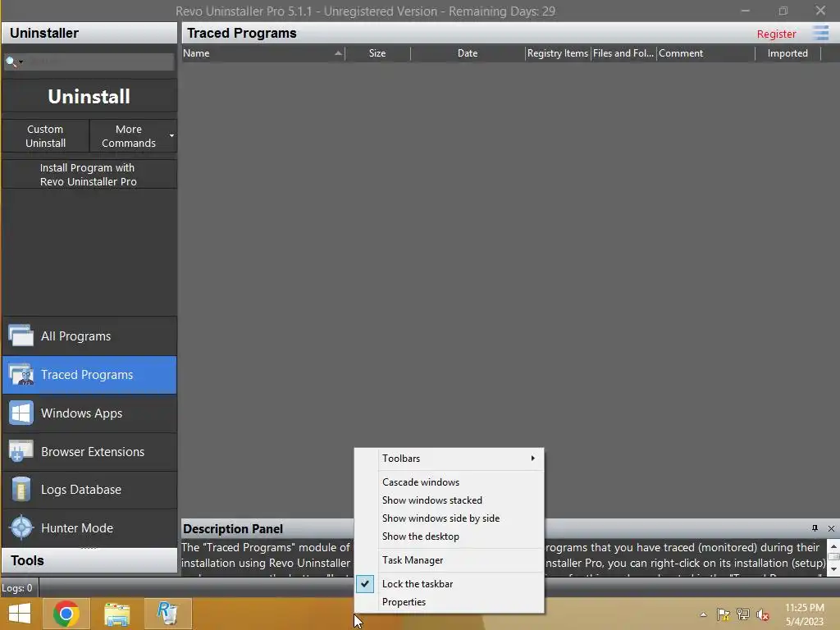The image size is (840, 630).
Task: Click the Revo Uninstaller taskbar icon
Action: point(167,614)
